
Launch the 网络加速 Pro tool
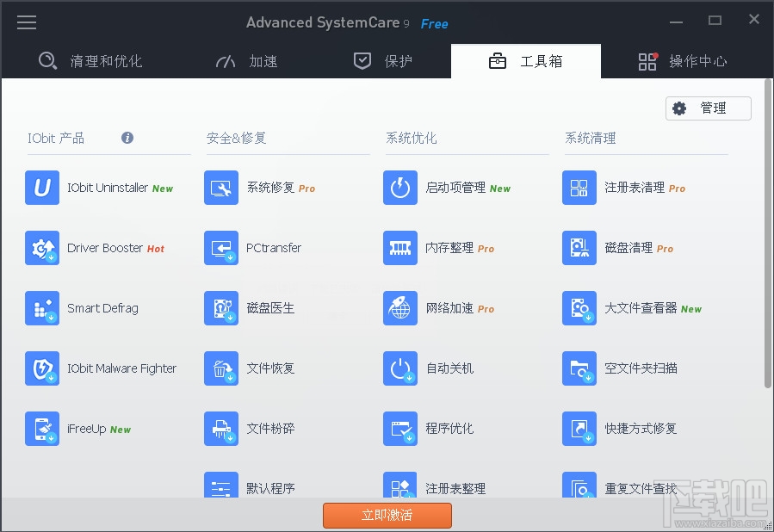pyautogui.click(x=448, y=308)
